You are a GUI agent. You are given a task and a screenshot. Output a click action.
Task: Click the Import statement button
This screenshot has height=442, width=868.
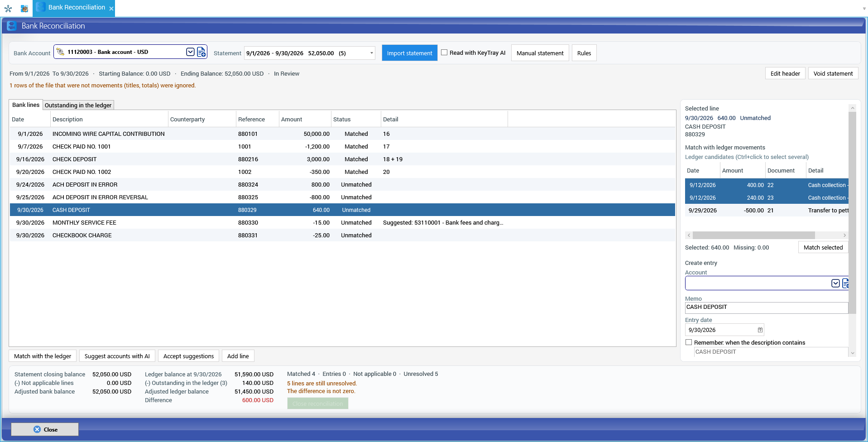coord(409,53)
